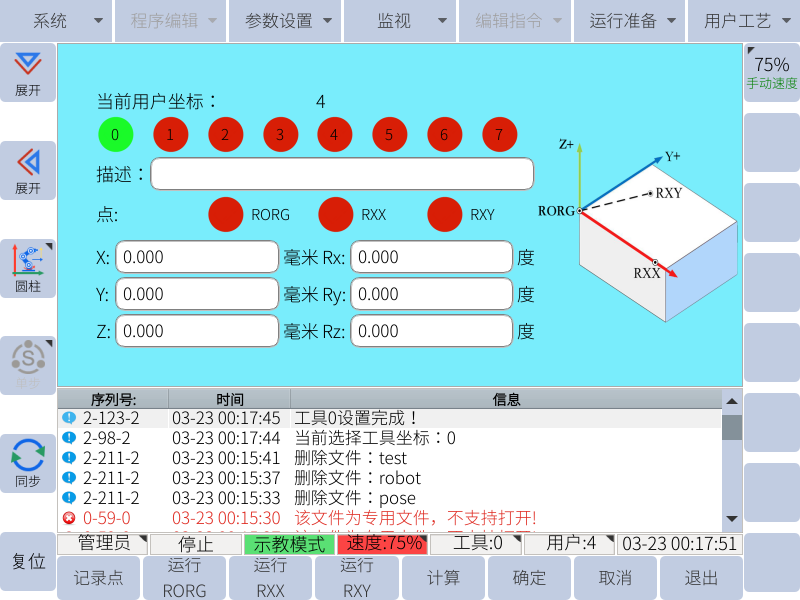Click the blue info icon for 2-123-2
800x600 pixels.
pyautogui.click(x=69, y=418)
